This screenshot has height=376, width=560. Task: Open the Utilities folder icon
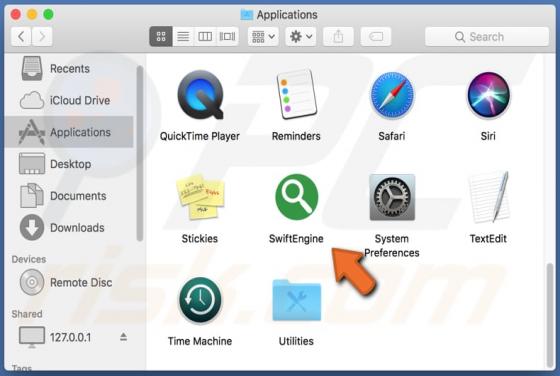296,300
